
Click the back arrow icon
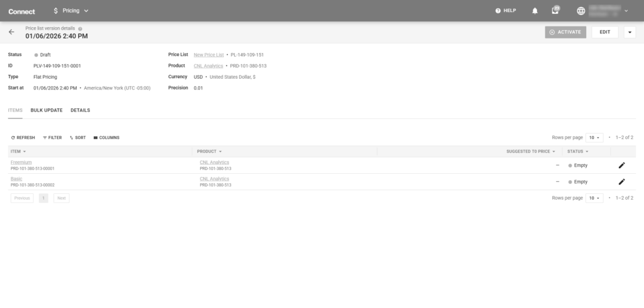(x=11, y=32)
